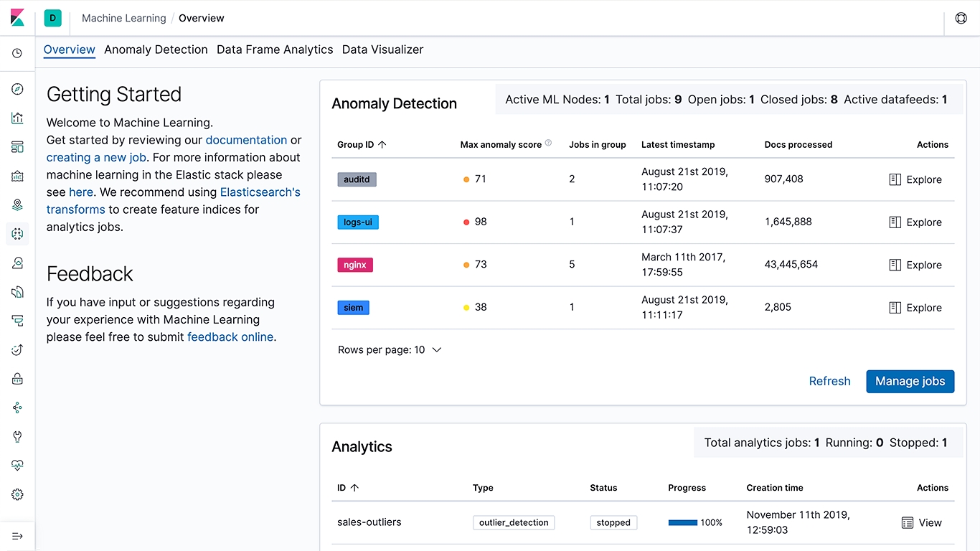Open the Maps icon in sidebar
The height and width of the screenshot is (551, 980).
pos(17,205)
